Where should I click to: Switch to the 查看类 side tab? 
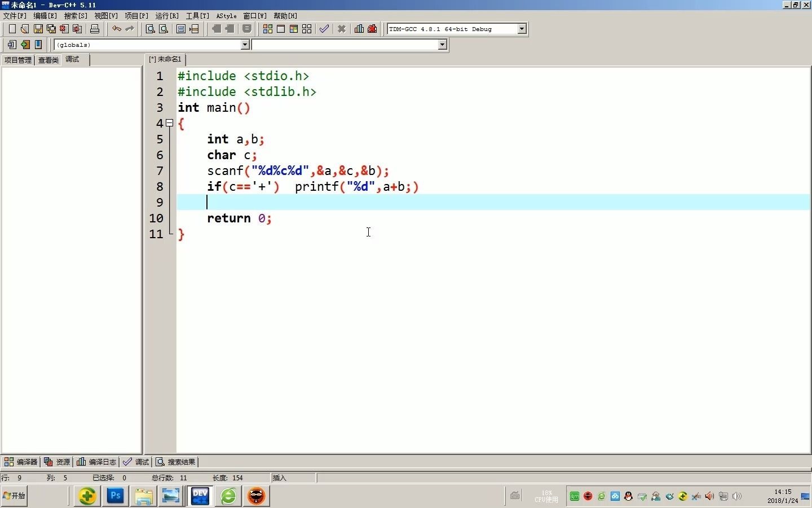[48, 60]
